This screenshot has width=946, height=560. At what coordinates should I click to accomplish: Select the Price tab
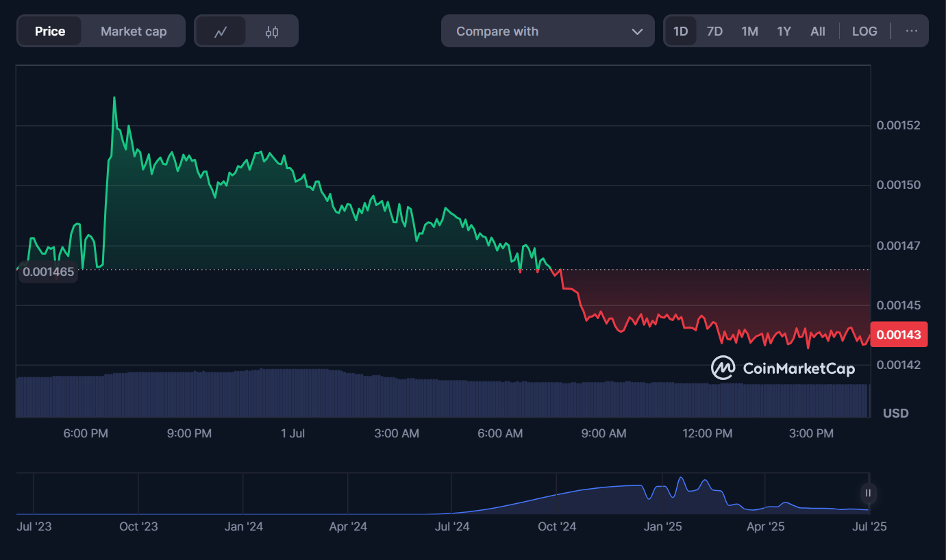point(50,31)
